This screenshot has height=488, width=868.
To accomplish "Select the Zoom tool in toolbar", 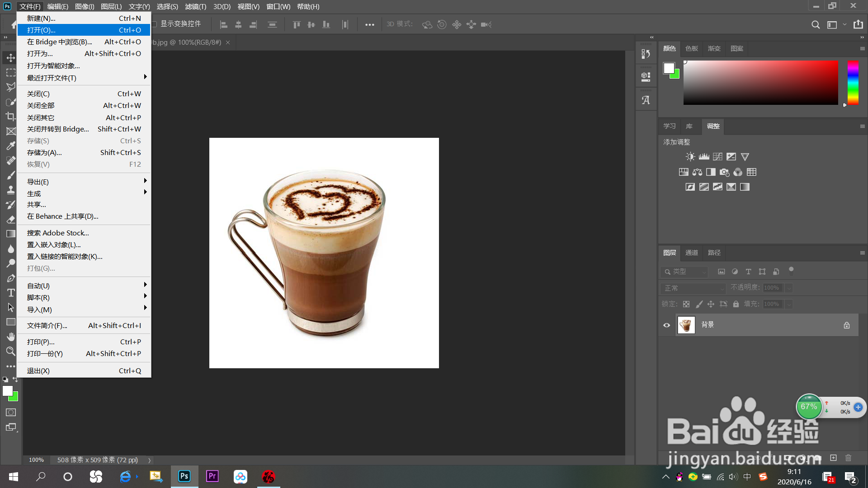I will (x=10, y=351).
